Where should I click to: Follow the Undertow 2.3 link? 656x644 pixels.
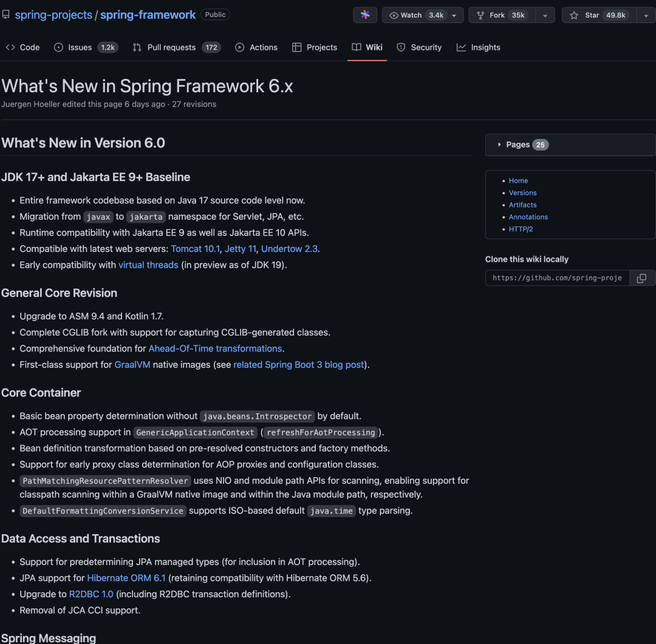point(289,249)
